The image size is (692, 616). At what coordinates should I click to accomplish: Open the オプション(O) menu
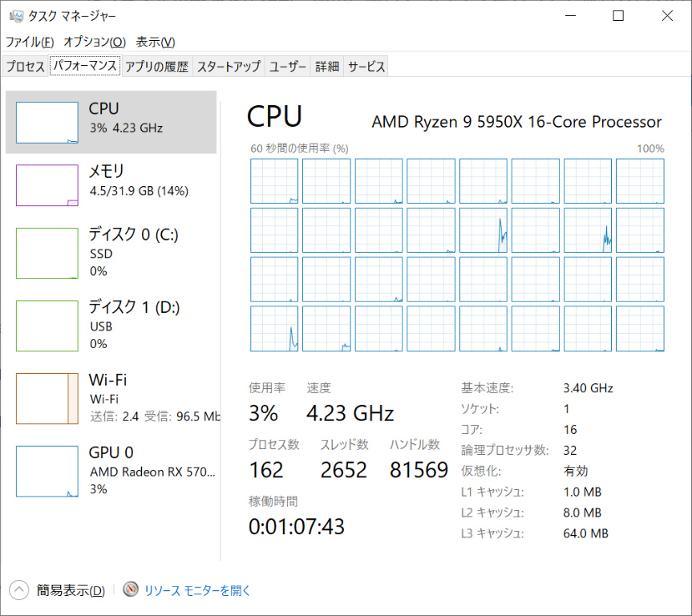[x=95, y=42]
